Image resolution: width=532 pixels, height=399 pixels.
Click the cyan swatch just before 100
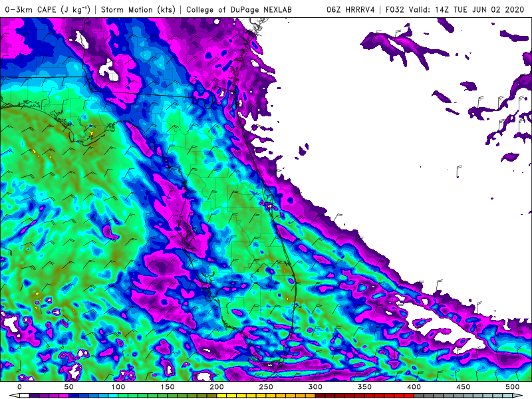[113, 396]
